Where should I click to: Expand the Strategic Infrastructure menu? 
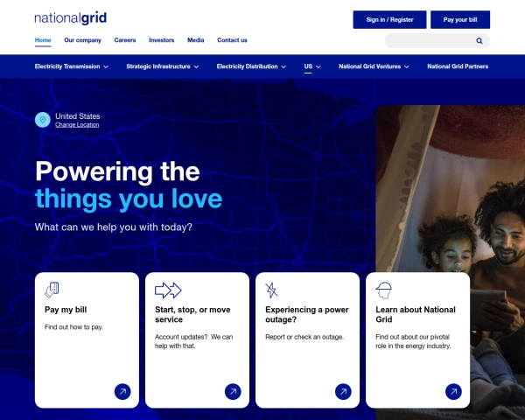click(163, 66)
